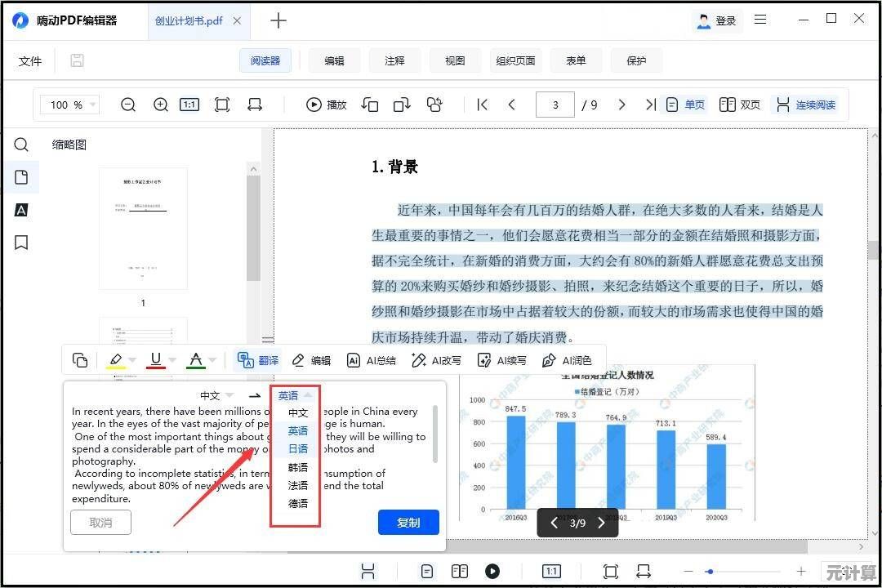Jump to first page
Viewport: 882px width, 588px height.
point(482,105)
